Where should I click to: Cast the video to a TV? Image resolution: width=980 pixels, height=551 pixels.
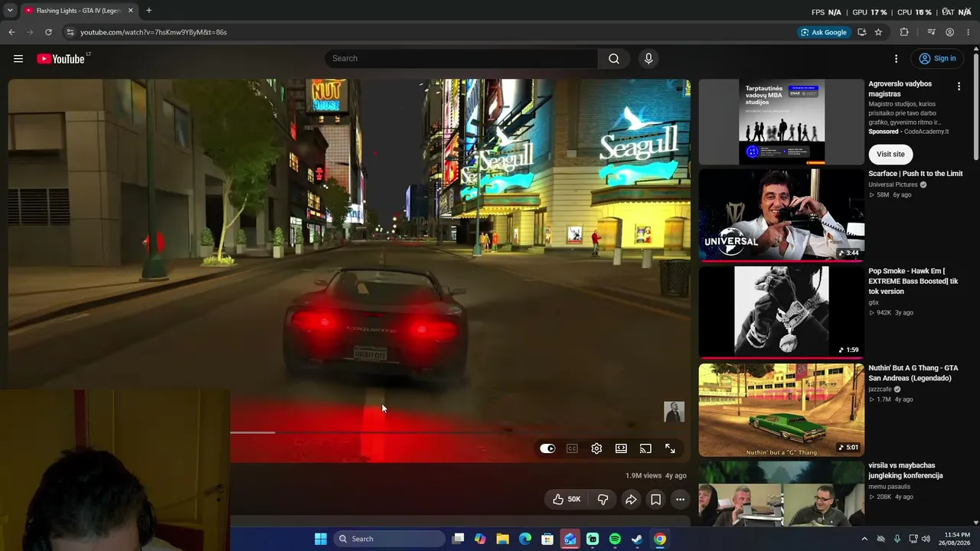pyautogui.click(x=645, y=449)
